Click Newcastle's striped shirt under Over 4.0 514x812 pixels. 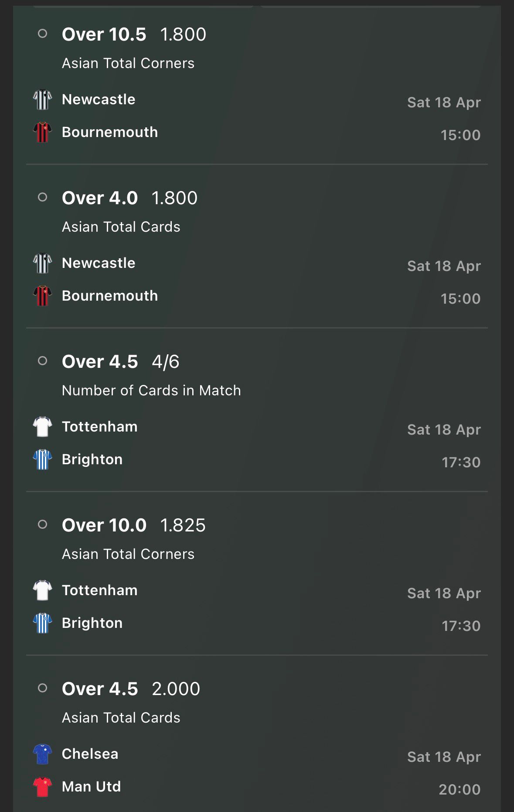pyautogui.click(x=42, y=263)
